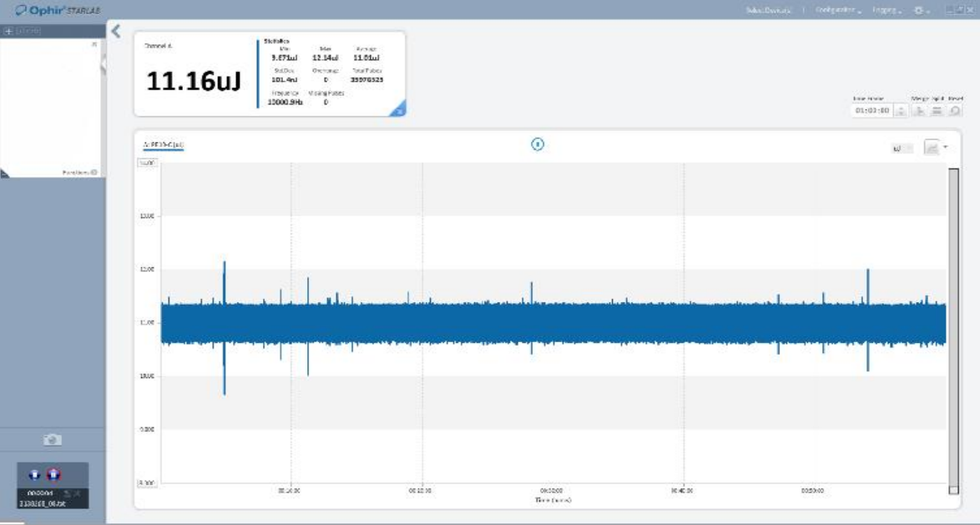
Task: Open the settings gear dropdown
Action: (921, 10)
